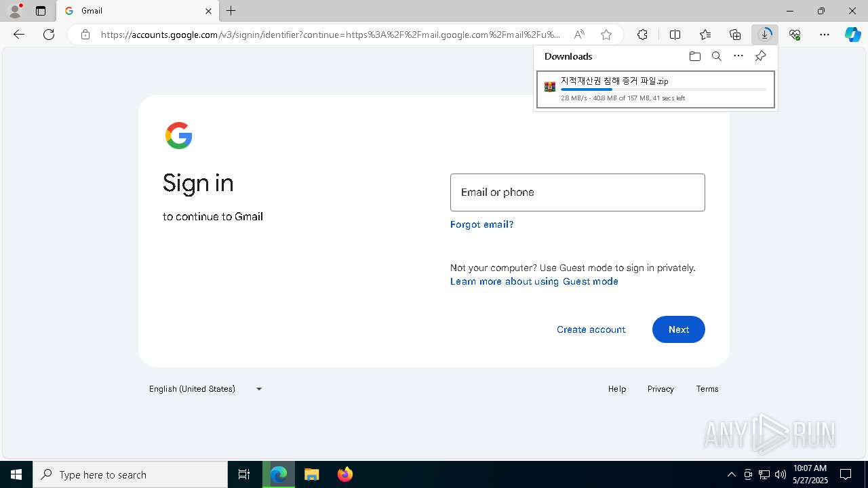This screenshot has height=488, width=868.
Task: Open the Extensions puzzle icon
Action: [642, 35]
